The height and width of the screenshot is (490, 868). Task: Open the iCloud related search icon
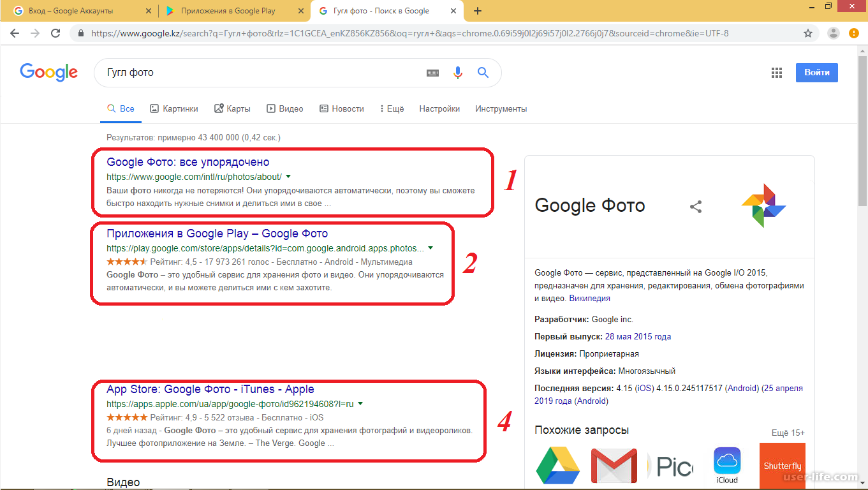pos(727,466)
